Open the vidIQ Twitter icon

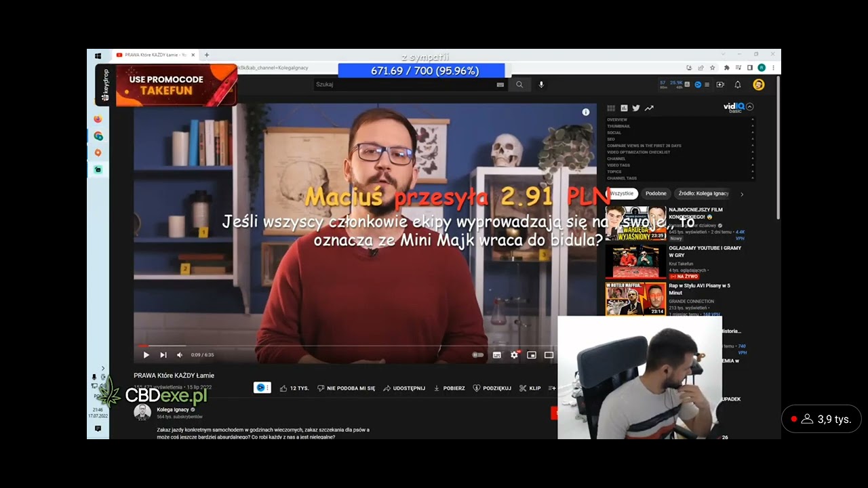636,108
